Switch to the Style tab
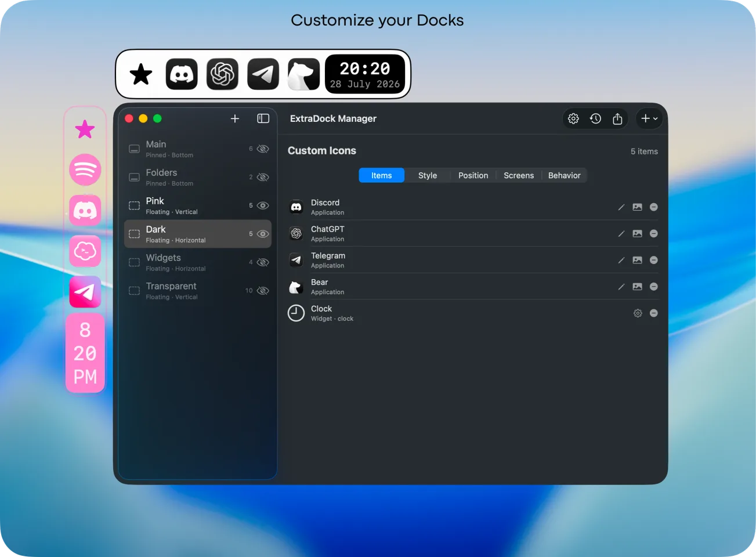756x557 pixels. [x=428, y=175]
